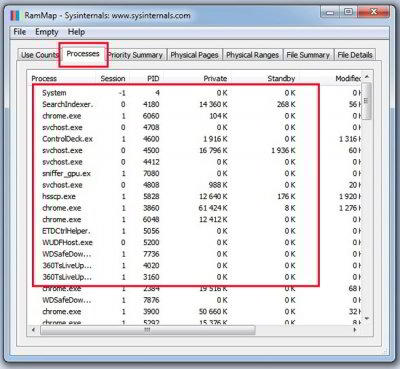The height and width of the screenshot is (369, 400).
Task: Click the 1 936 K standby value
Action: 283,150
